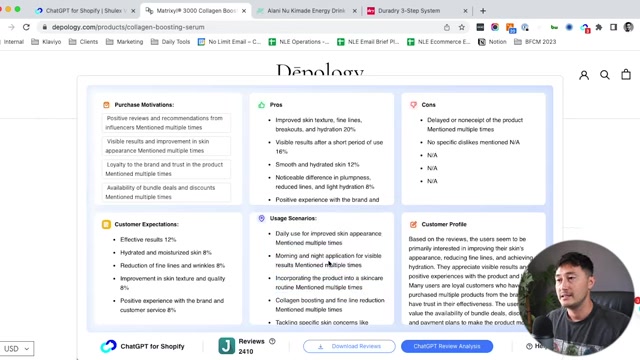This screenshot has height=360, width=640.
Task: Click the Customer Profile edit icon
Action: (413, 224)
